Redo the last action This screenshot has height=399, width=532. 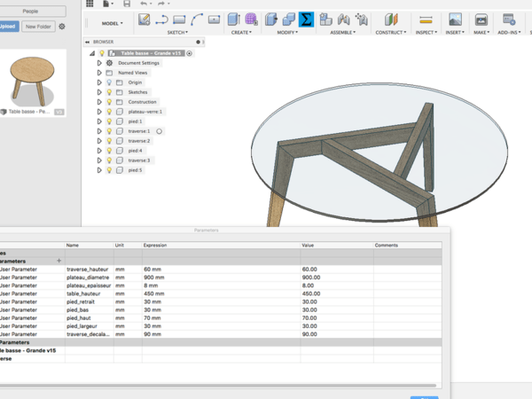tap(161, 4)
